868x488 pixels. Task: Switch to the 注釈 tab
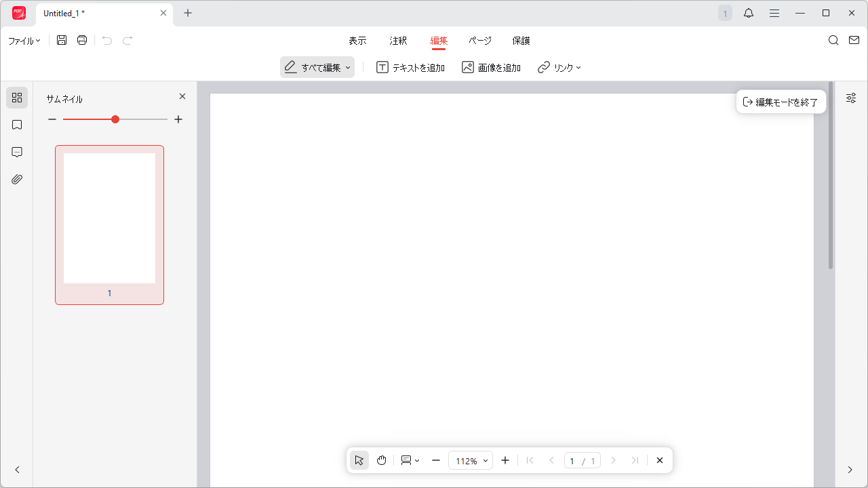point(398,41)
